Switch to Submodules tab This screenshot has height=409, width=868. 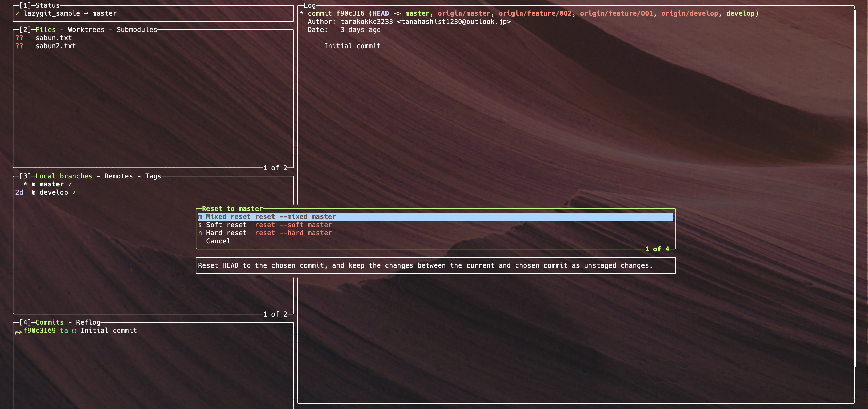click(x=137, y=30)
